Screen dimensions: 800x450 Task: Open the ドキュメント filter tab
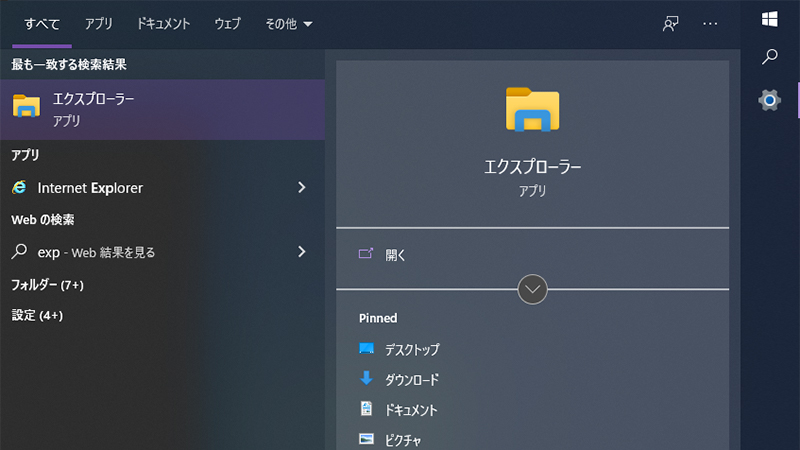pyautogui.click(x=163, y=24)
